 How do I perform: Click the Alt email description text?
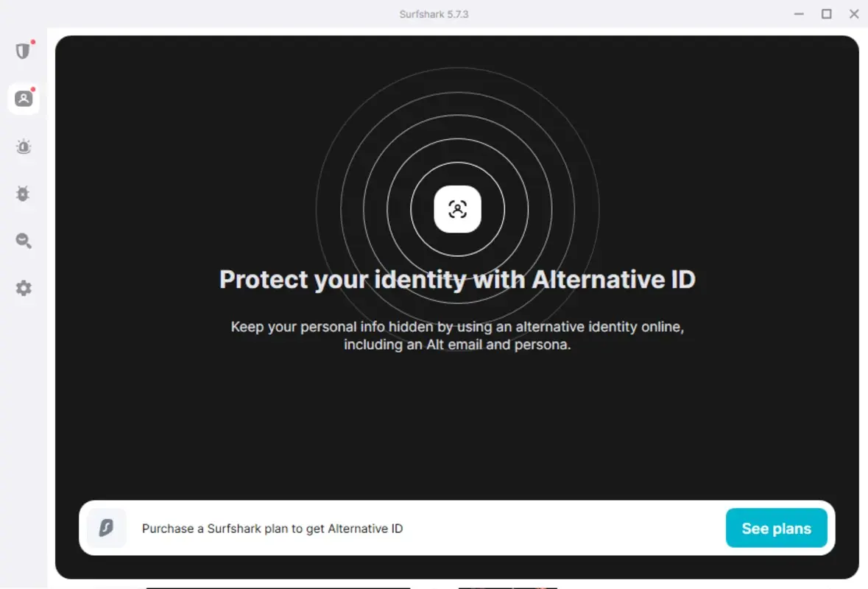coord(457,335)
